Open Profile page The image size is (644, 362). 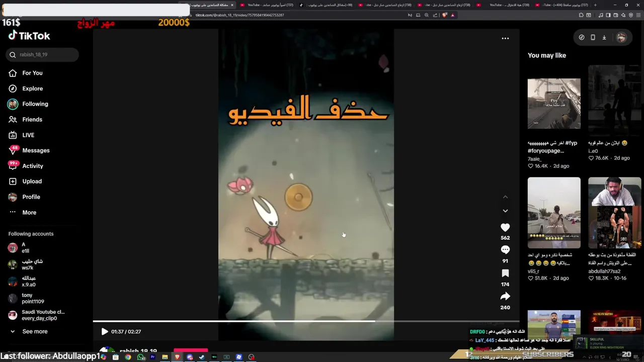pyautogui.click(x=31, y=197)
